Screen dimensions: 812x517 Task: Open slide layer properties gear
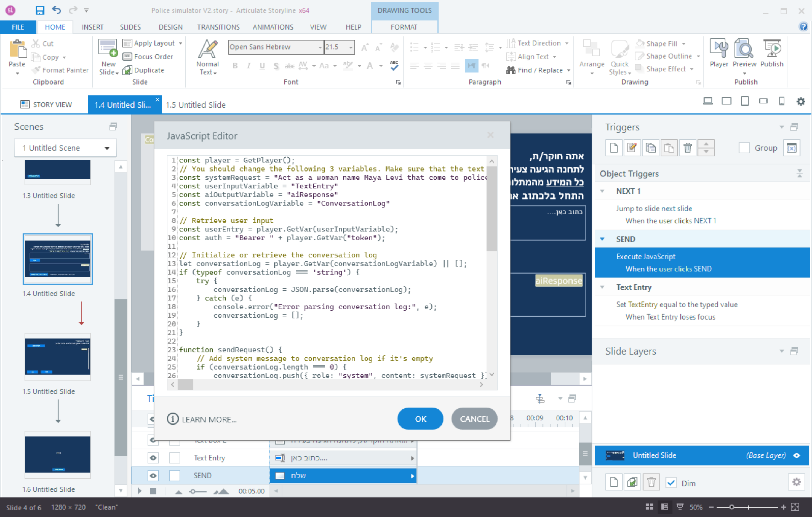pos(796,483)
